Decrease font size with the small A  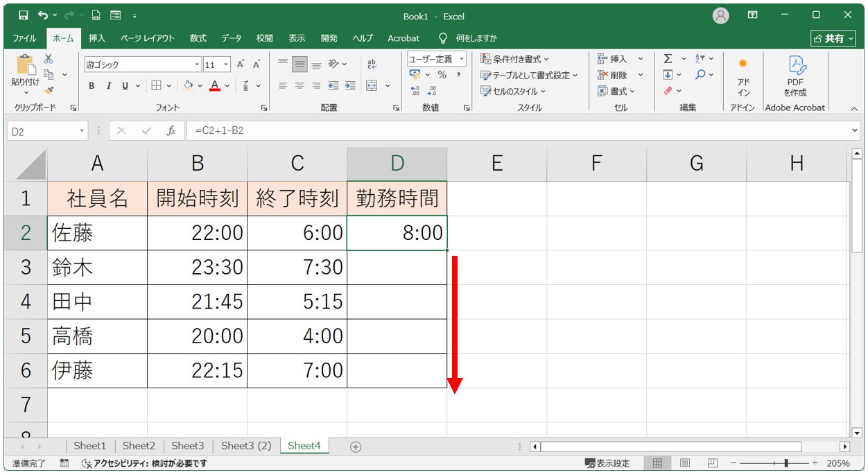coord(257,64)
